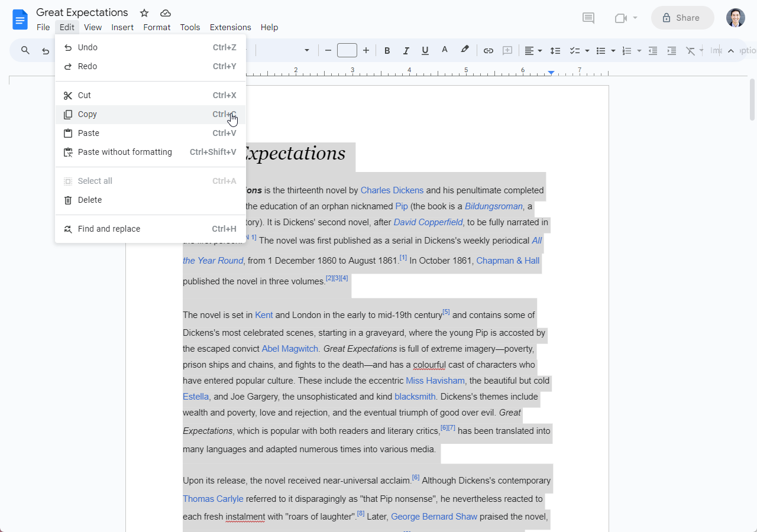Choose Paste without formatting
757x532 pixels.
150,152
